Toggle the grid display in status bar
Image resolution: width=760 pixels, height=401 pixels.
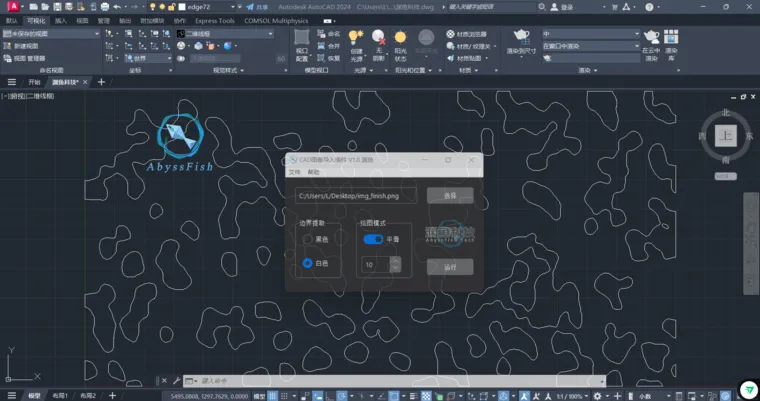pos(273,396)
